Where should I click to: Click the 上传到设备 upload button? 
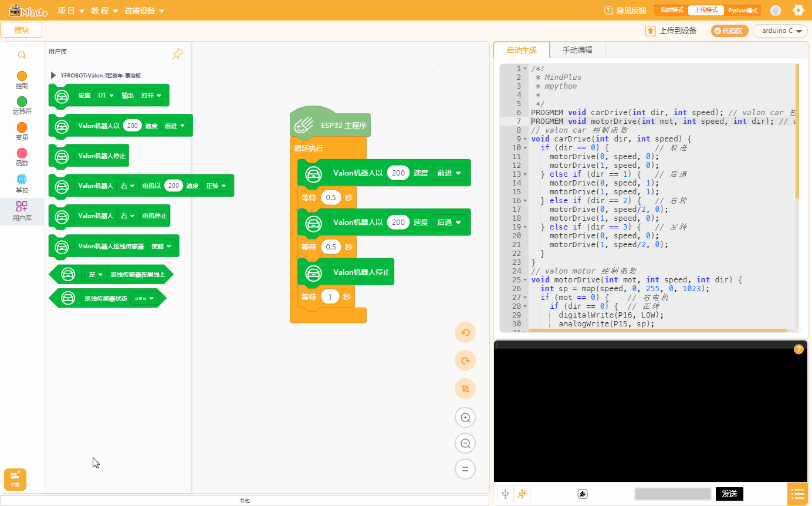point(671,31)
